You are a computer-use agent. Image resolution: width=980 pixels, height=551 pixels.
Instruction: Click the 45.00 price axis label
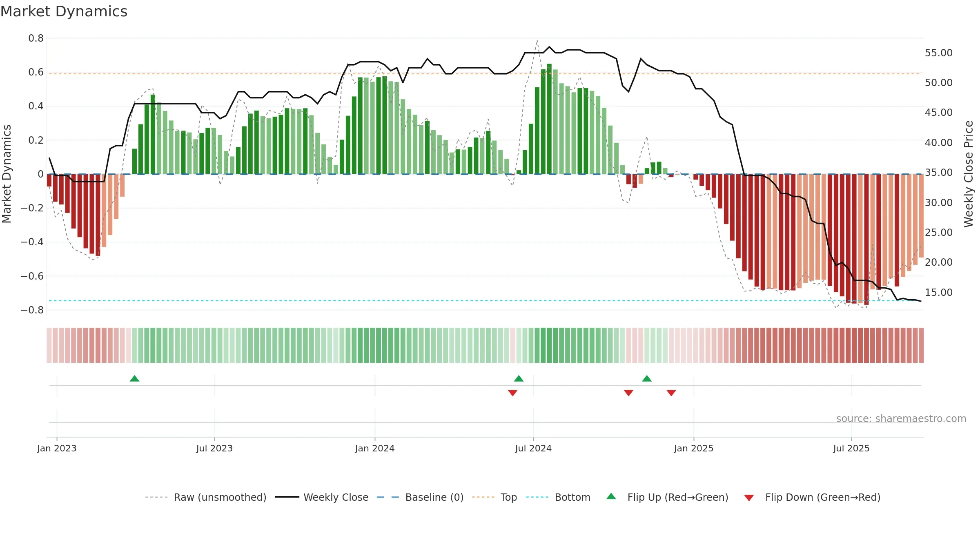[x=939, y=112]
